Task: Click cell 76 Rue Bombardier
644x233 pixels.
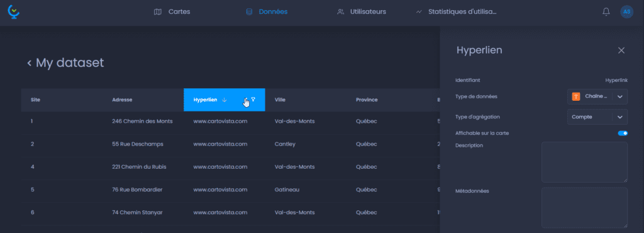Action: pyautogui.click(x=137, y=190)
